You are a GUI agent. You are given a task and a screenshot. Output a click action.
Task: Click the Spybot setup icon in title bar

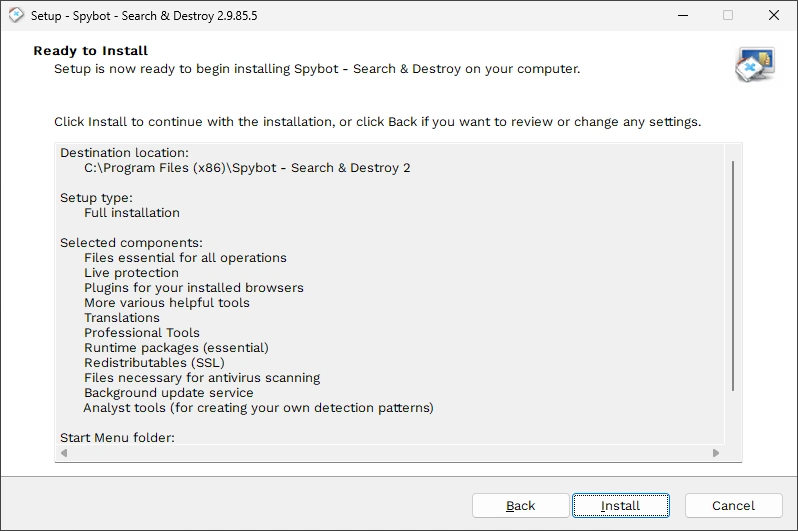click(16, 15)
